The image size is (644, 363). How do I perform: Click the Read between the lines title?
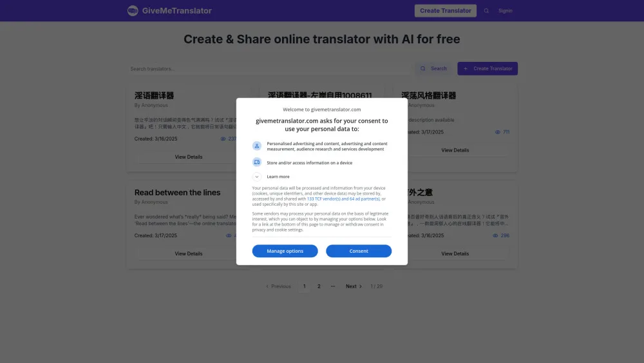pos(178,192)
